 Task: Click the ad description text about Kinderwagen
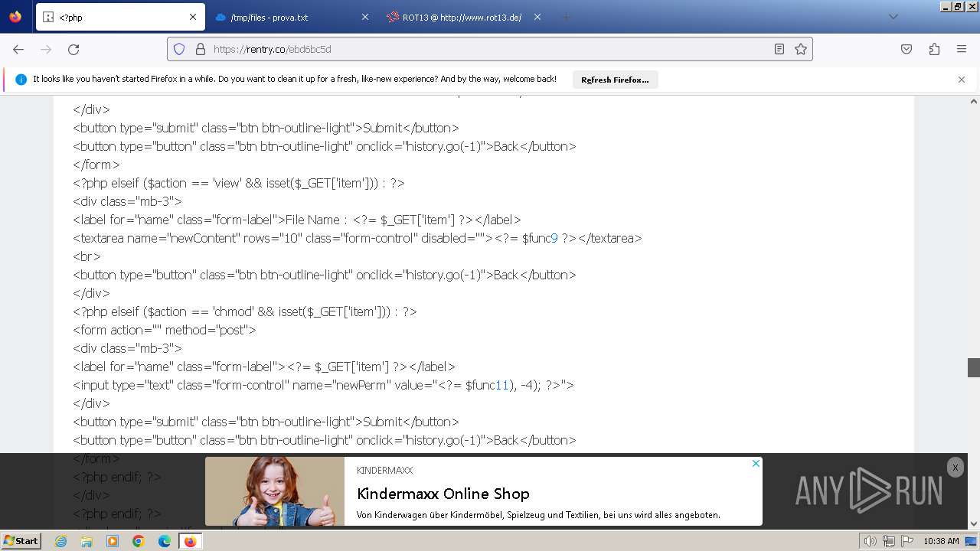[x=538, y=515]
